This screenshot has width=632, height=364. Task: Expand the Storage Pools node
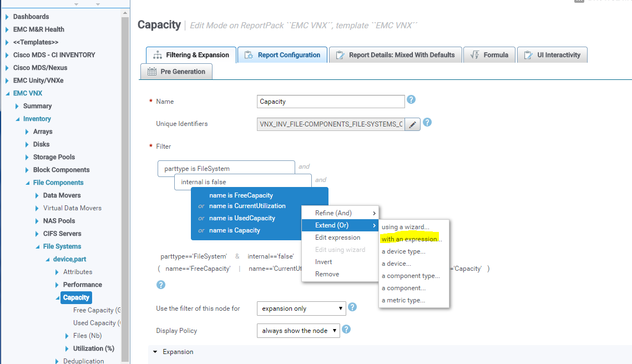point(27,157)
